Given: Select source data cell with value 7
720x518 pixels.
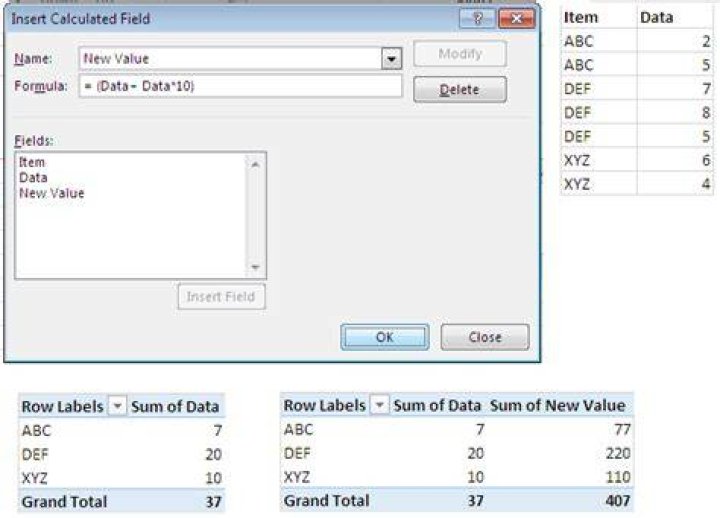Looking at the screenshot, I should 675,89.
